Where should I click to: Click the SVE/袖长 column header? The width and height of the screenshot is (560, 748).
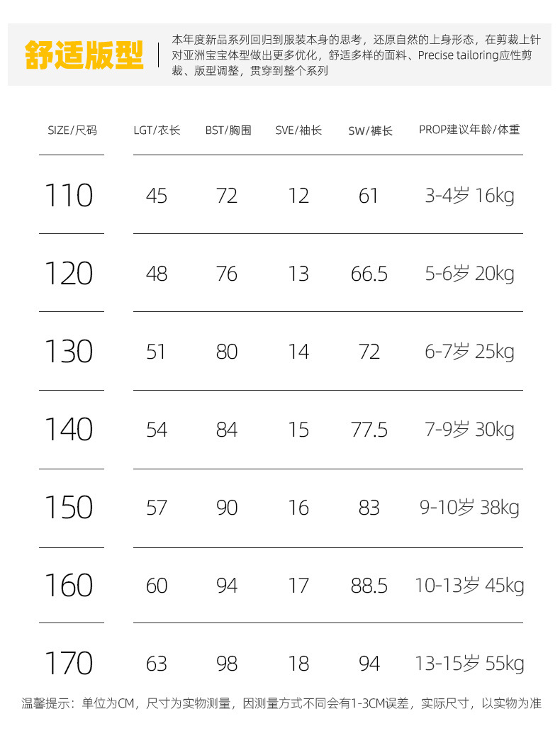coord(298,130)
